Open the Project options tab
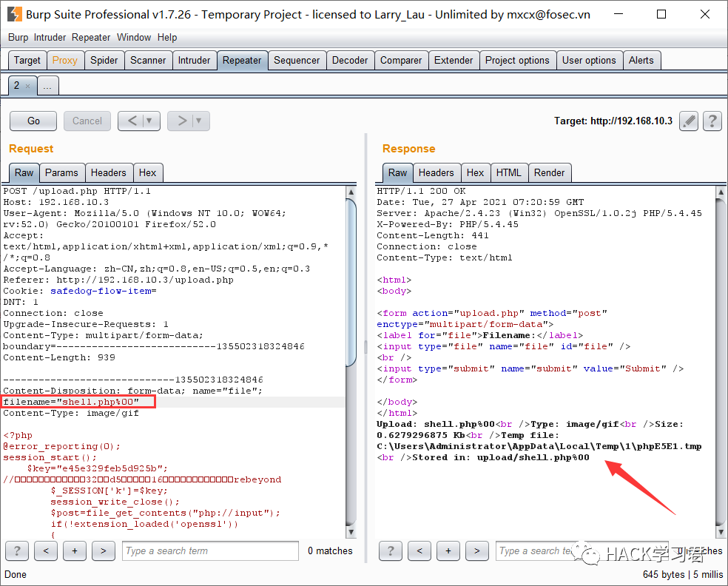Viewport: 728px width, 586px height. click(517, 61)
